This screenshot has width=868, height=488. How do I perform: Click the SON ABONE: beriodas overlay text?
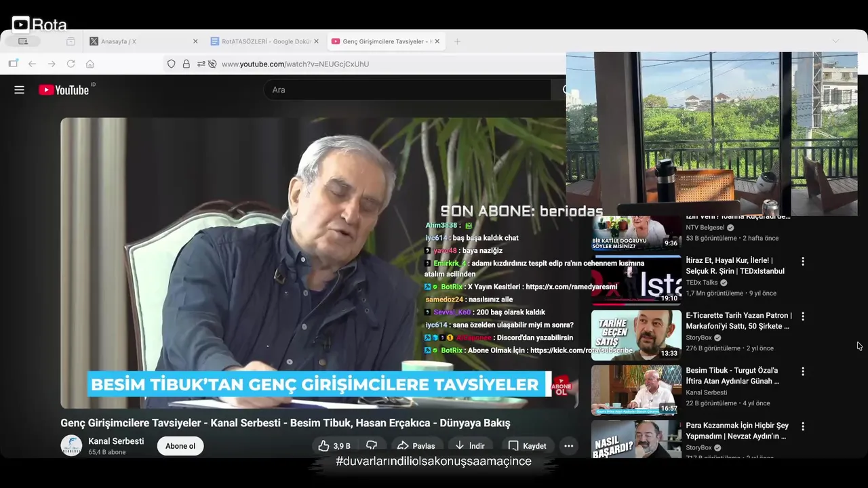(521, 211)
